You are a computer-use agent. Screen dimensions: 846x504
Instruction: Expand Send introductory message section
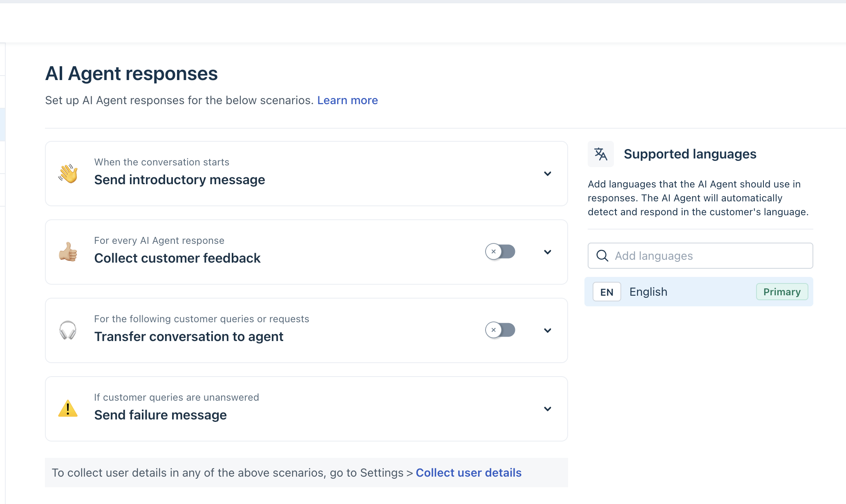(x=547, y=174)
